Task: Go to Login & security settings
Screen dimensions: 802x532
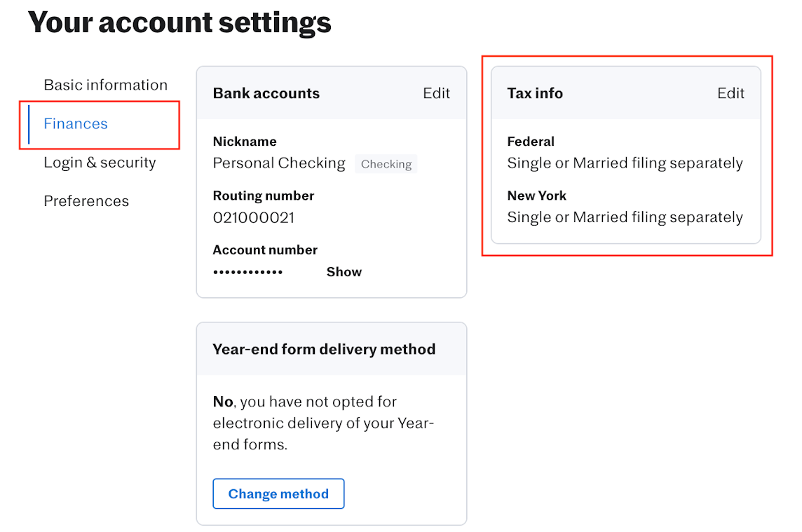Action: click(100, 163)
